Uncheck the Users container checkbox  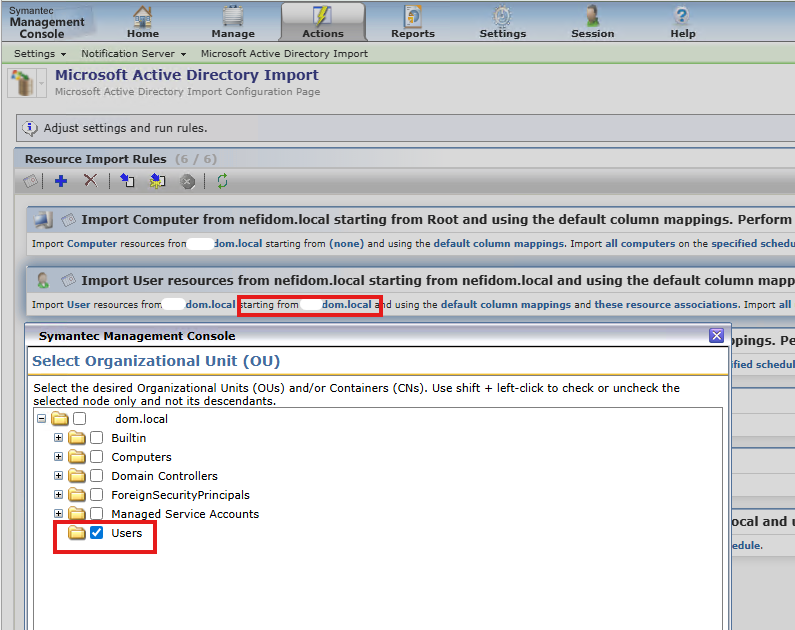coord(96,533)
